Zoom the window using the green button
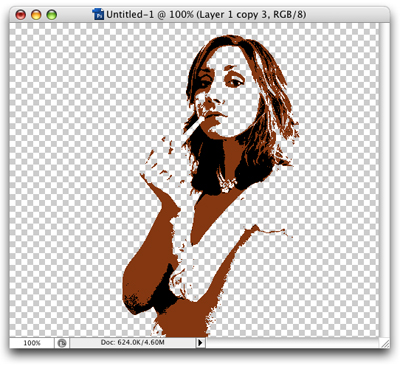The height and width of the screenshot is (366, 400). [52, 15]
